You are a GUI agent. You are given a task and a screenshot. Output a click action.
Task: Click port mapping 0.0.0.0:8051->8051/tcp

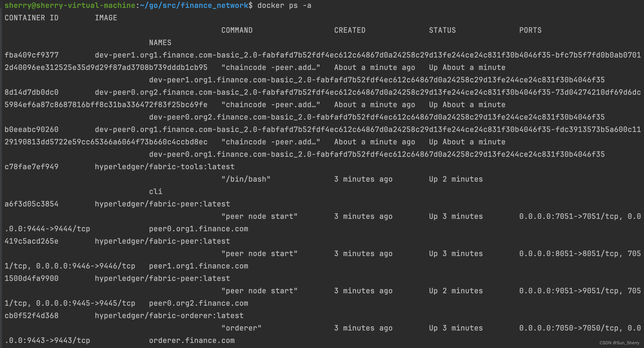569,254
